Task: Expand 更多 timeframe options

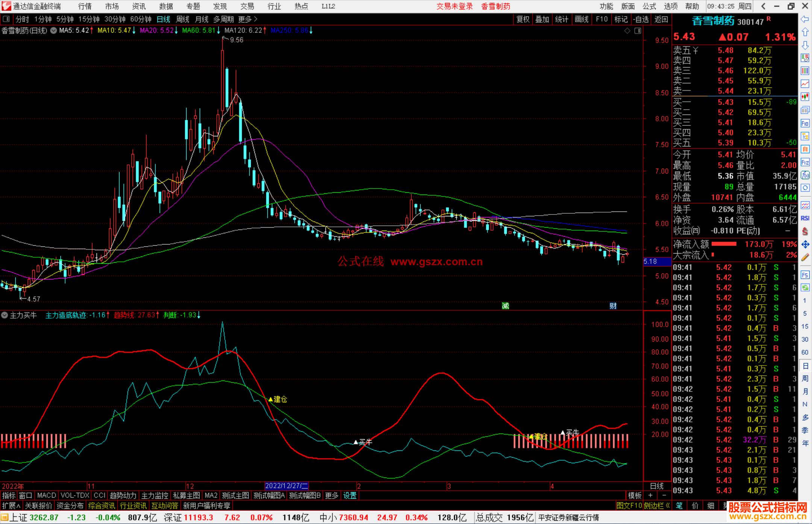Action: pos(247,19)
